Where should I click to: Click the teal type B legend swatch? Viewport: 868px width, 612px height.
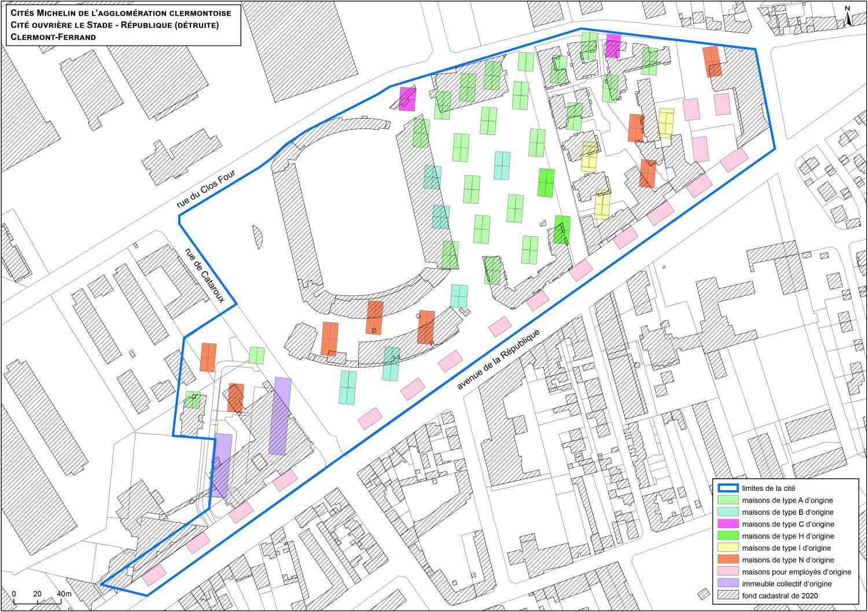(x=727, y=512)
